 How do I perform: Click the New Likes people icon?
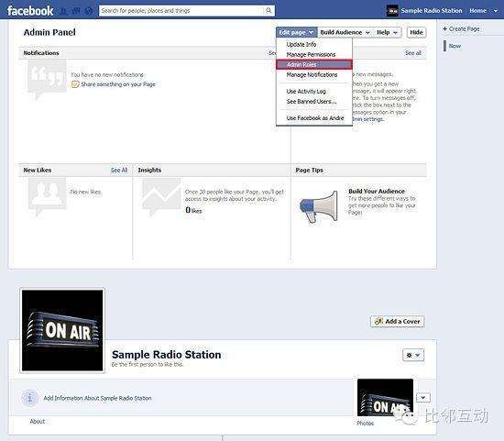tap(47, 197)
